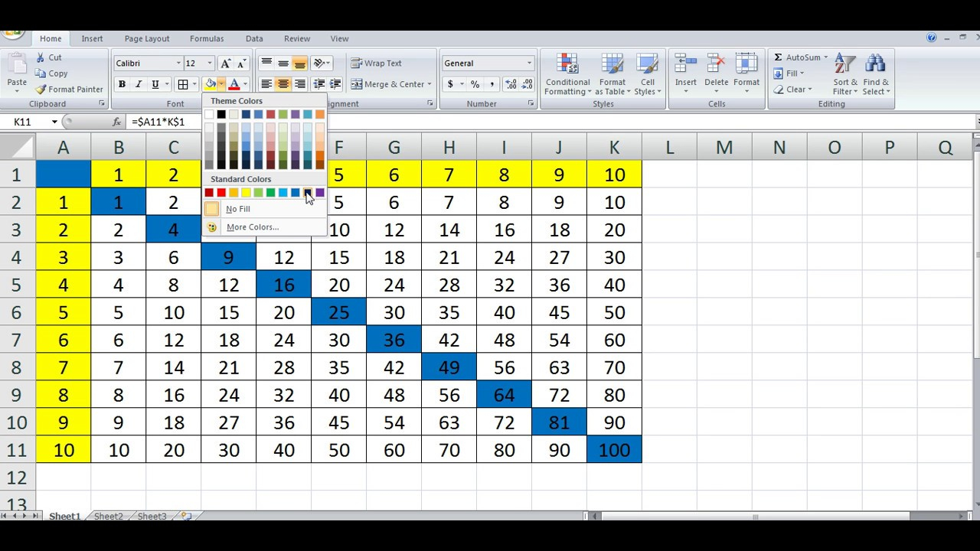Switch to the Page Layout ribbon tab

(147, 39)
